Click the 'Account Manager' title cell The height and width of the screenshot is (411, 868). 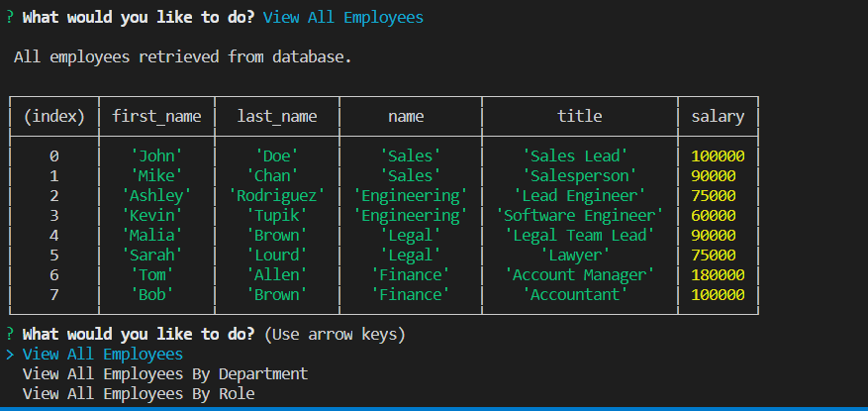coord(580,274)
